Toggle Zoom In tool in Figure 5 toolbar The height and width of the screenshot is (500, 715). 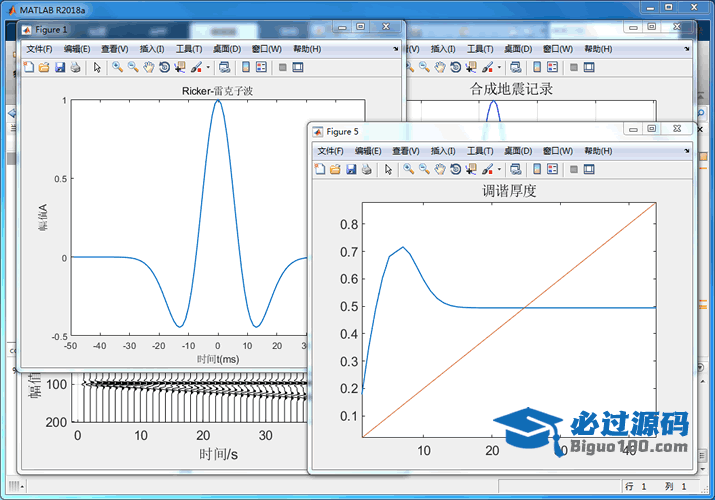coord(408,169)
